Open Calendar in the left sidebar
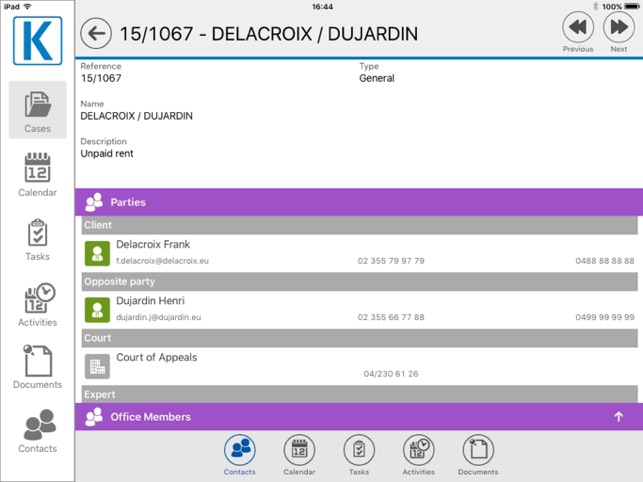 pos(38,175)
